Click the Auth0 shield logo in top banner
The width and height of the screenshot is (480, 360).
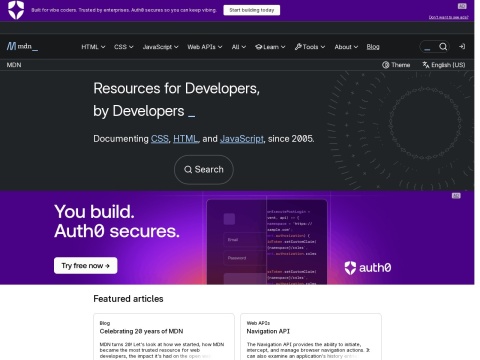pos(16,10)
